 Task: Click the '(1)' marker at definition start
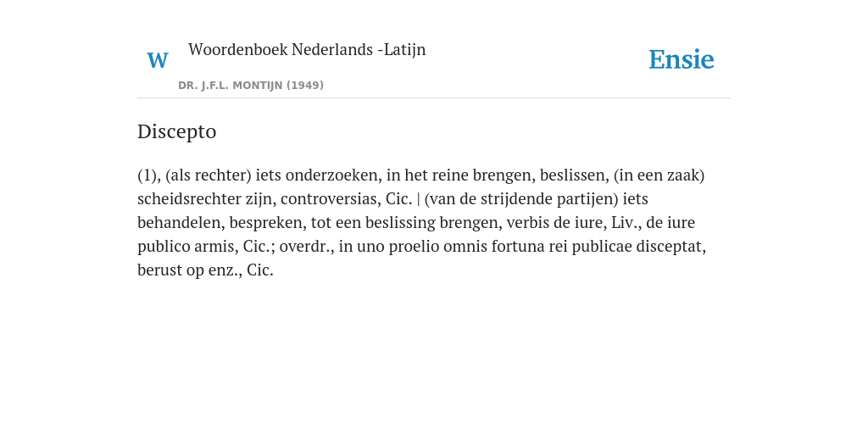[149, 175]
